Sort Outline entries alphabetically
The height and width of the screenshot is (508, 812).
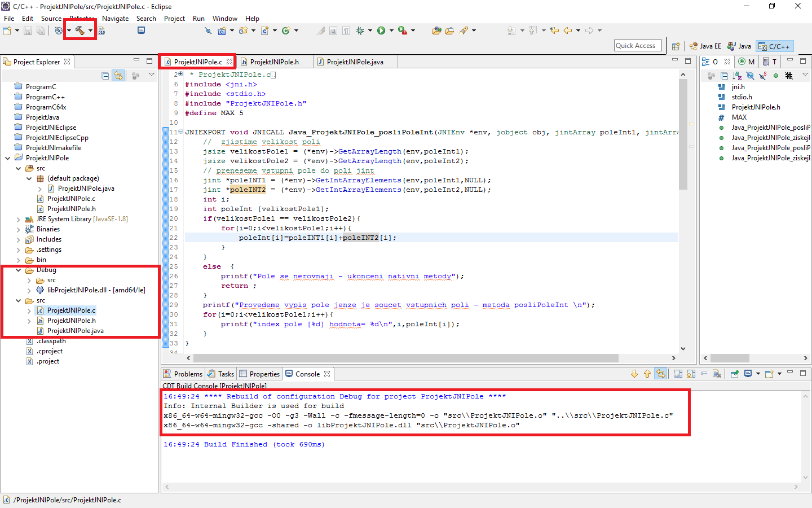point(738,75)
